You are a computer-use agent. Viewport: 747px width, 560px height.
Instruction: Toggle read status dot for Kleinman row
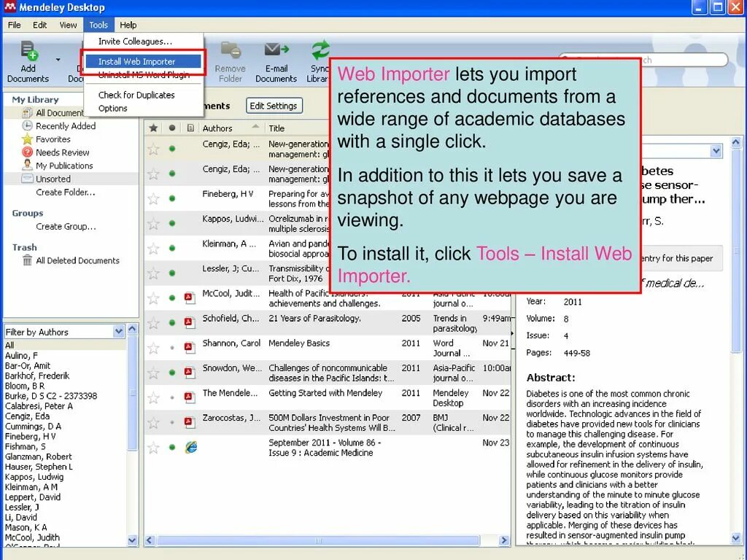172,248
